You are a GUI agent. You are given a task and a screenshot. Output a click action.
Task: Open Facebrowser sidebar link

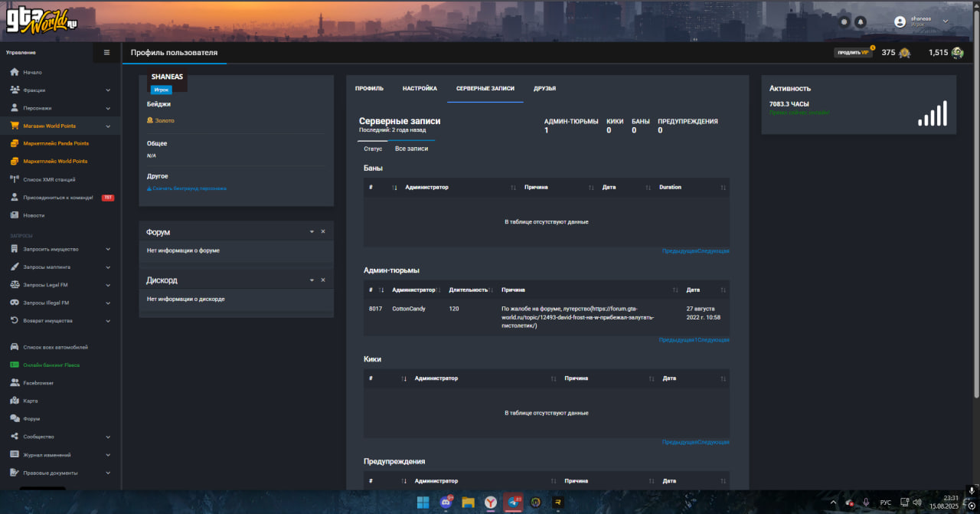[x=38, y=383]
